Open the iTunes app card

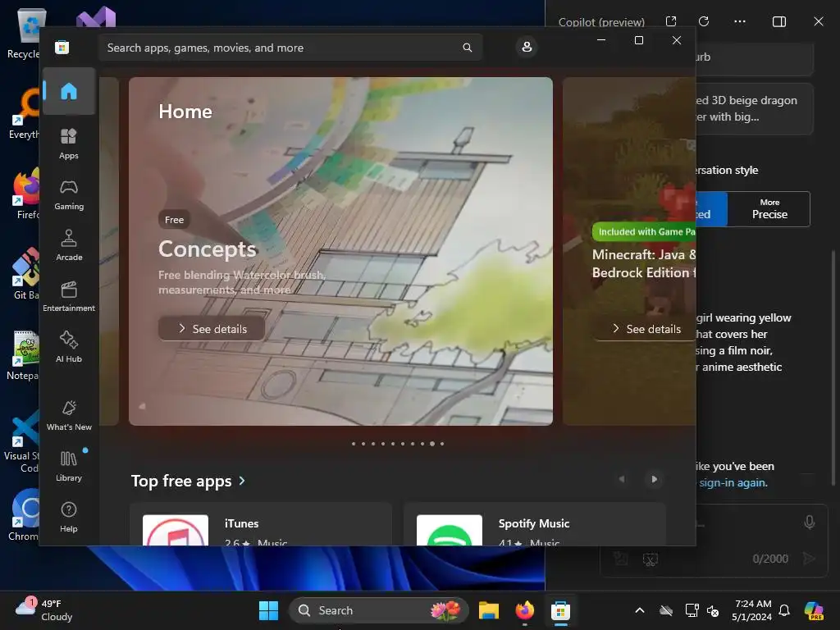pos(261,525)
